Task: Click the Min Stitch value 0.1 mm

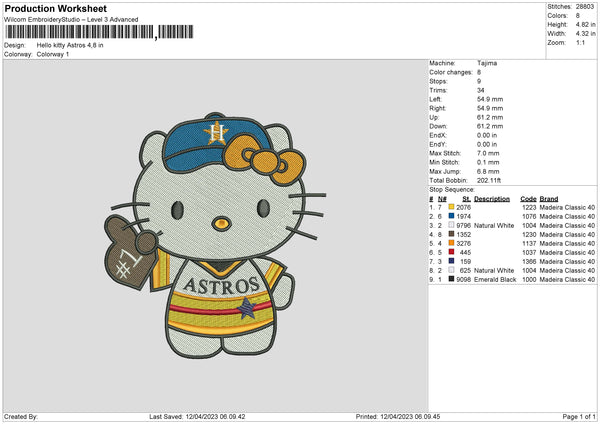Action: [x=488, y=162]
